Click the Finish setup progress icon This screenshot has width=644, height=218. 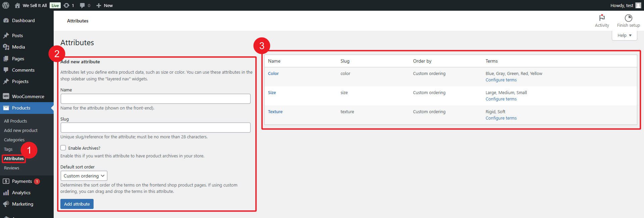pos(628,18)
